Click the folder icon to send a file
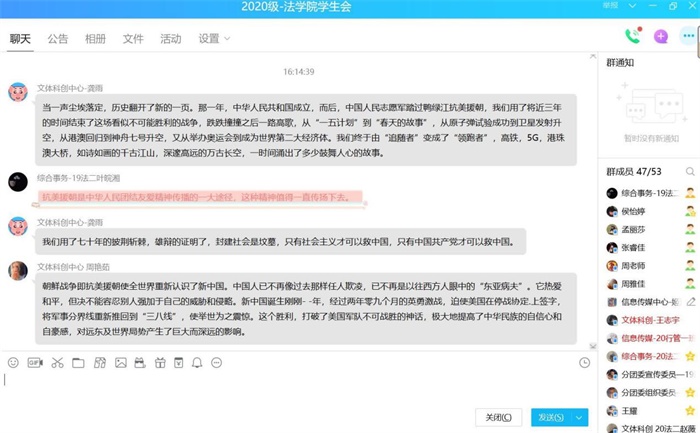 (x=78, y=363)
